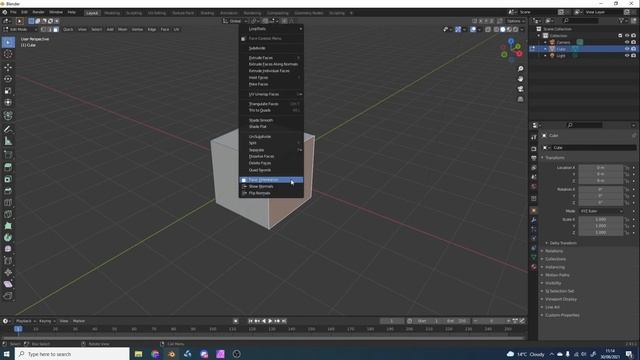Switch to wireframe viewport shading

click(496, 29)
